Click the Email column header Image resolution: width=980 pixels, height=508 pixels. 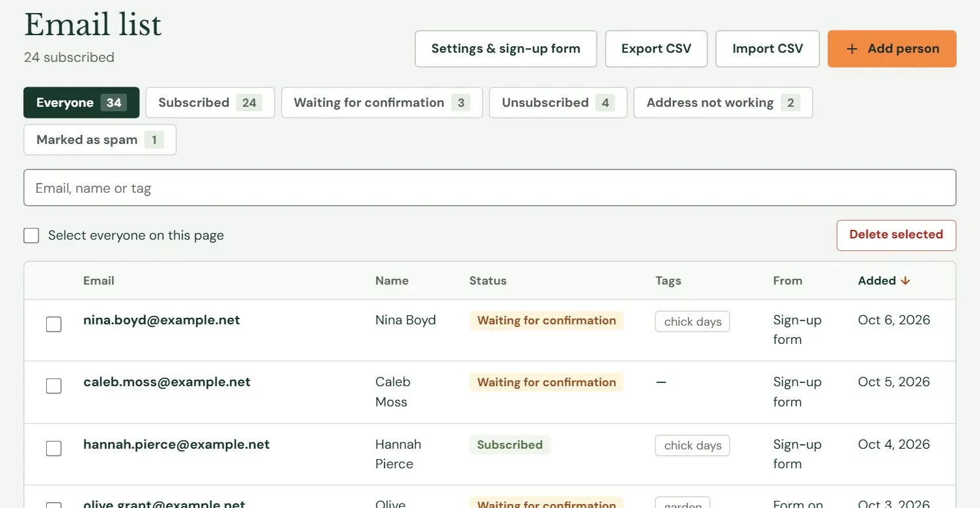click(99, 281)
